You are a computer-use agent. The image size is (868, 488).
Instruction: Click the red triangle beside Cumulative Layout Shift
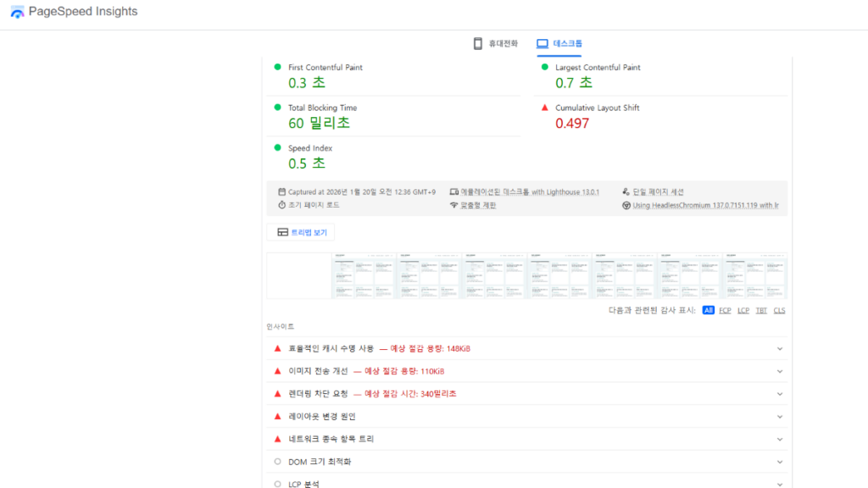point(544,108)
